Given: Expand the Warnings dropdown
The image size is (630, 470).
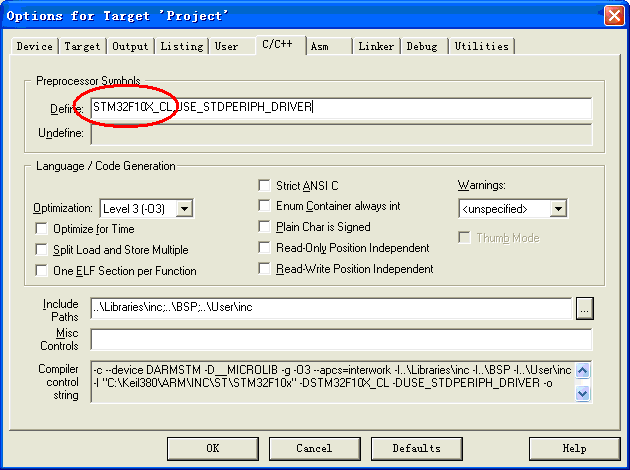Looking at the screenshot, I should 558,208.
